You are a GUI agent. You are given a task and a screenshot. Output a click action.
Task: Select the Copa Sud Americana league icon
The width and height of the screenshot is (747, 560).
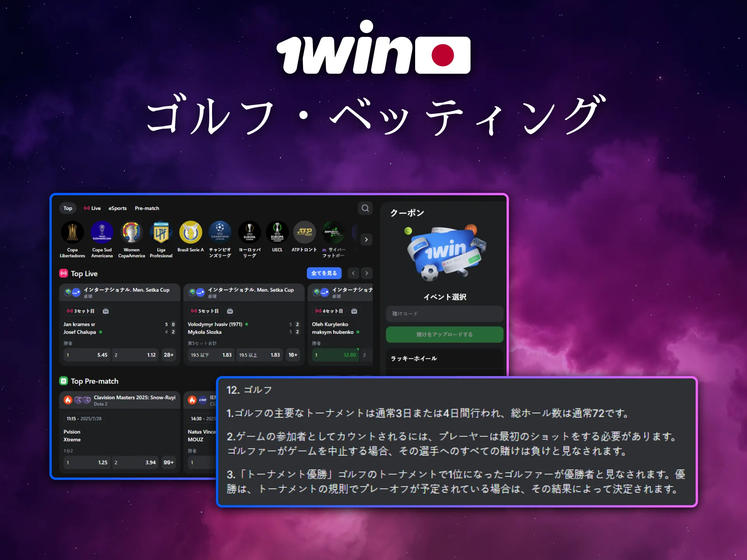pyautogui.click(x=102, y=232)
